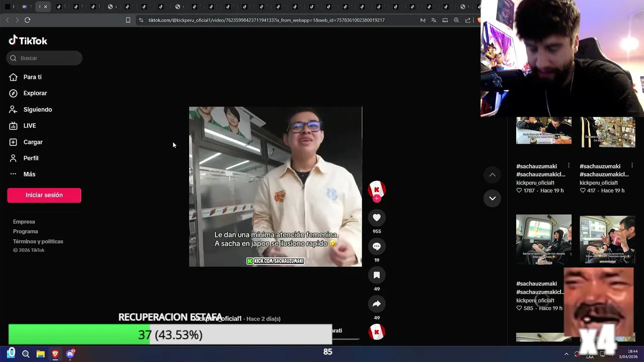This screenshot has width=644, height=362.
Task: Click the bookmark icon beside the address bar
Action: coord(128,20)
